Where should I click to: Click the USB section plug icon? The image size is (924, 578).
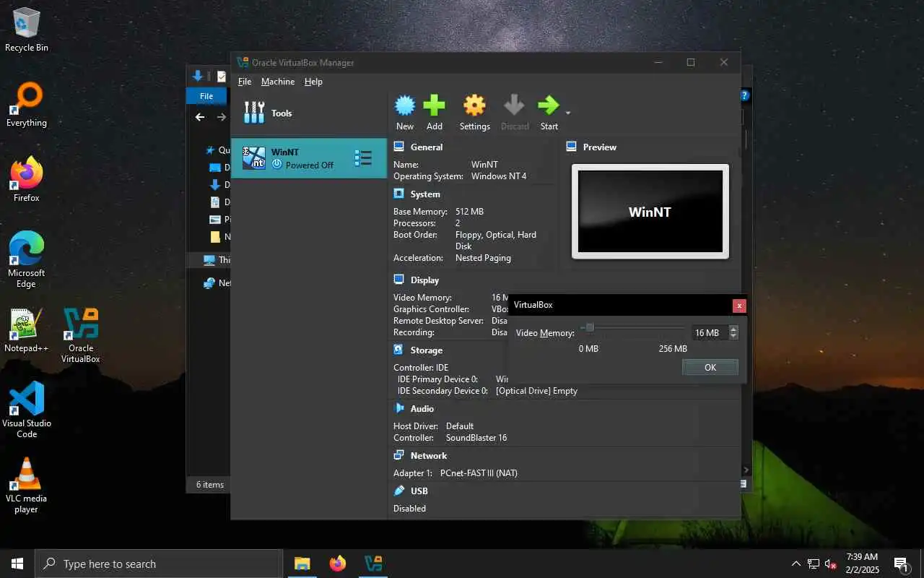pyautogui.click(x=398, y=491)
